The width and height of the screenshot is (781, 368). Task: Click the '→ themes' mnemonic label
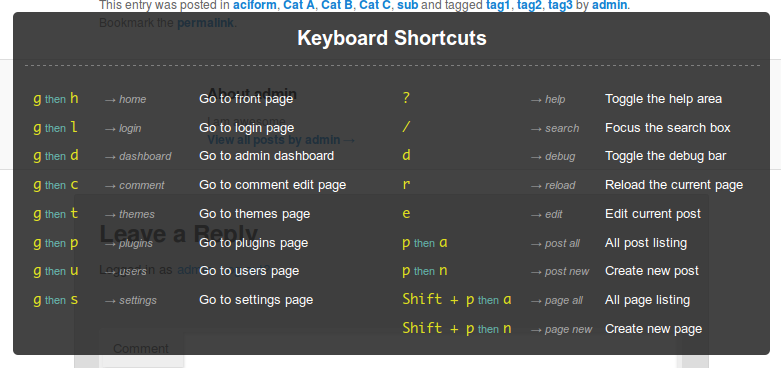pyautogui.click(x=130, y=214)
